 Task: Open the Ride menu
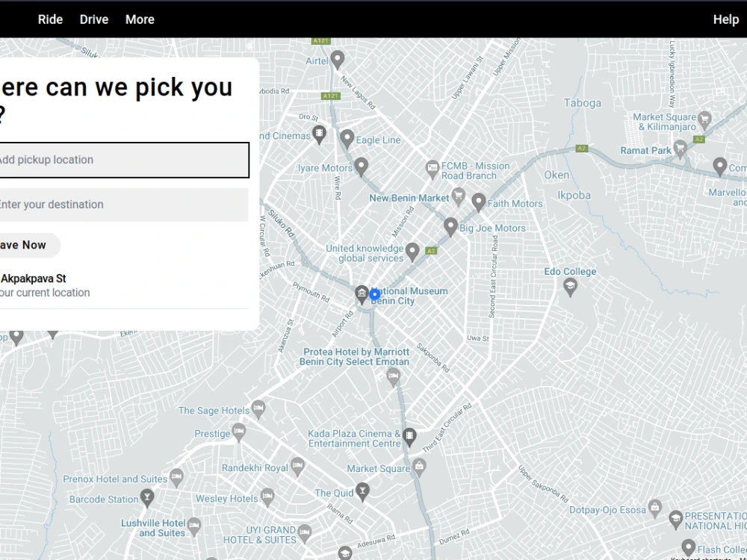tap(50, 19)
